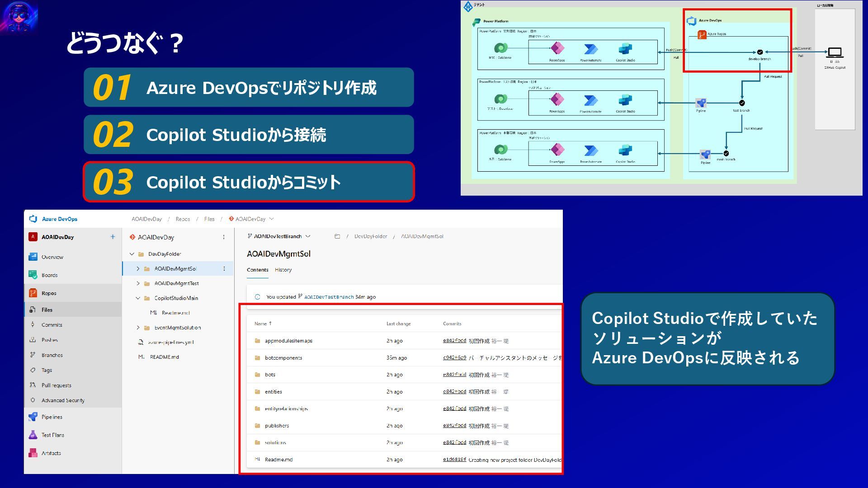The width and height of the screenshot is (868, 488).
Task: Click the appmodulesitemaps folder icon
Action: [x=257, y=341]
